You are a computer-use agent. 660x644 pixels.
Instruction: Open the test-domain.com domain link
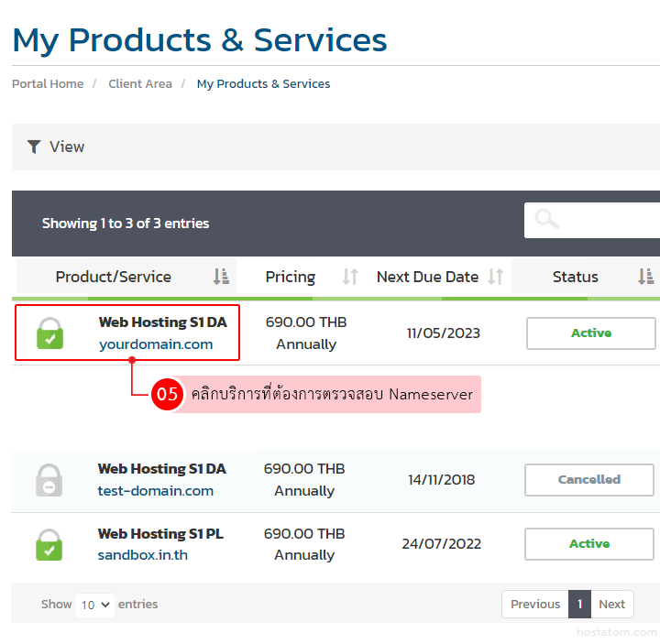click(156, 491)
